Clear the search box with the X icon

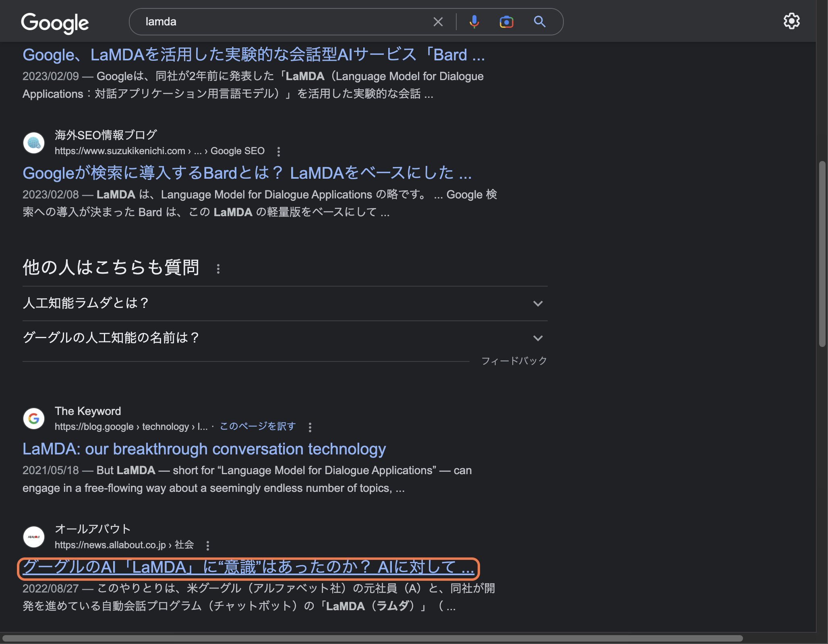(438, 22)
